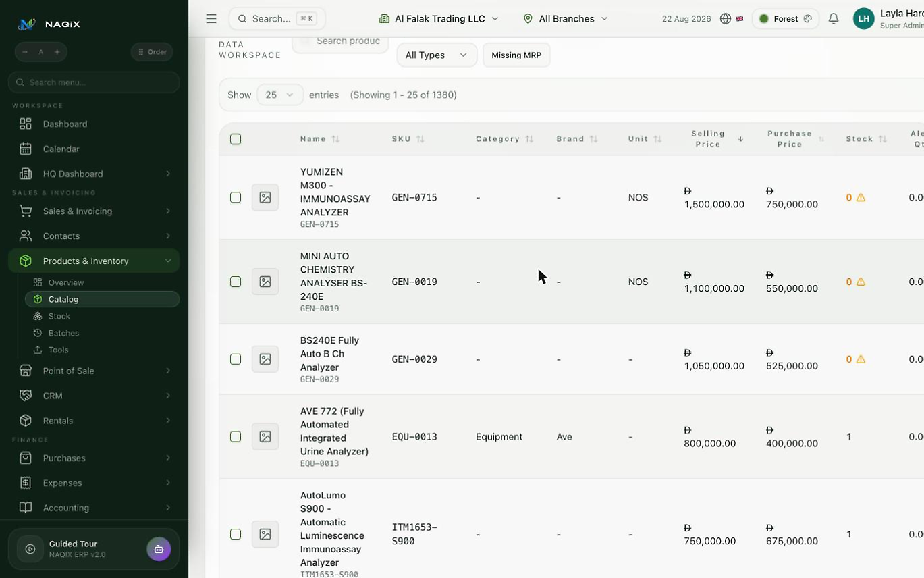Check the AVE 772 row checkbox
This screenshot has width=924, height=578.
coord(236,437)
